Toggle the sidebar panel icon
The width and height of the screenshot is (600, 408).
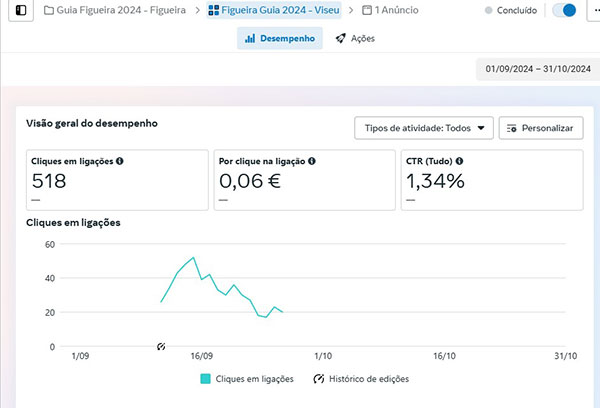click(x=21, y=10)
